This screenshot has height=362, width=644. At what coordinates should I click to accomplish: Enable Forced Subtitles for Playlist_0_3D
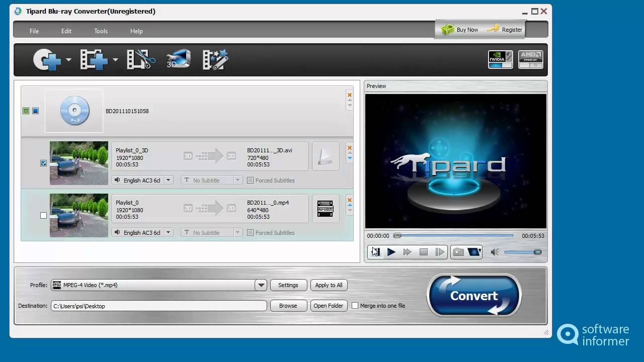coord(250,180)
